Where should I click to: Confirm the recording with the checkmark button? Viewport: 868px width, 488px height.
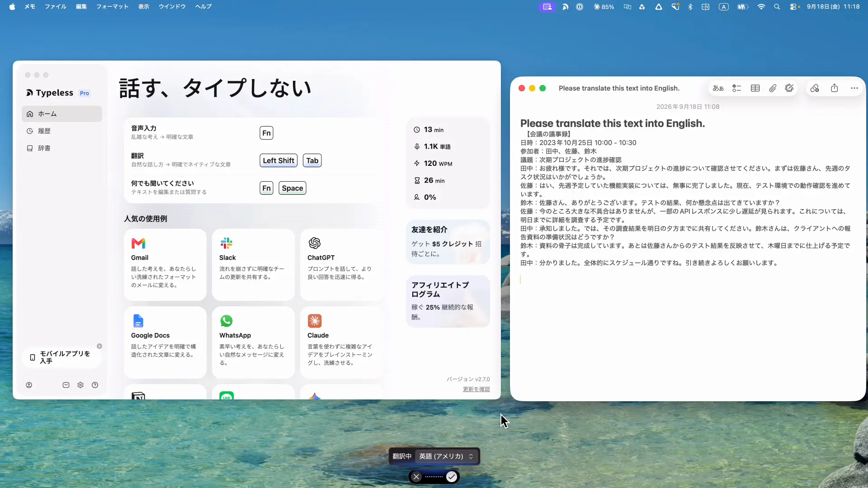(x=451, y=477)
